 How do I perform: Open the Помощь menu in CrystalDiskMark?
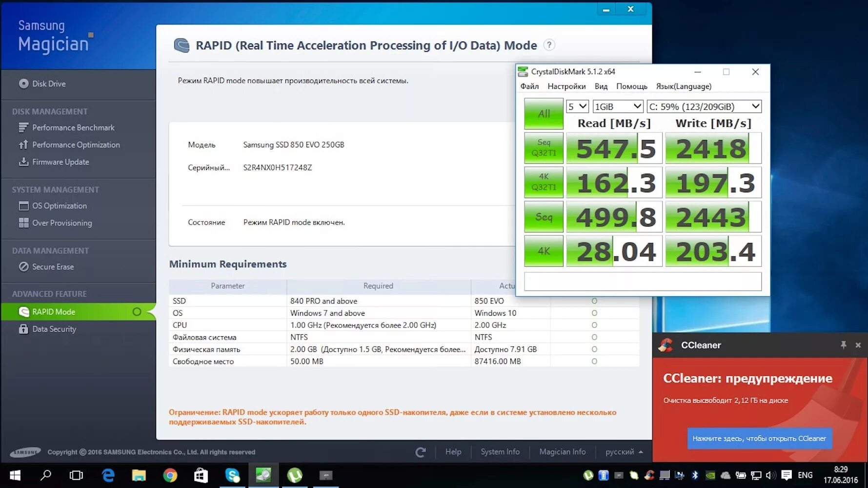click(631, 86)
